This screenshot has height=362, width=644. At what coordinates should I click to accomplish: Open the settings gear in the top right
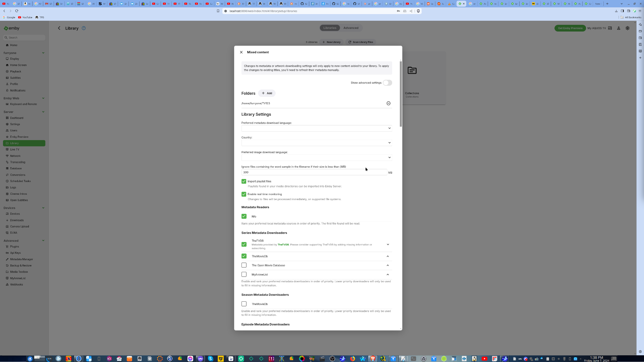click(x=627, y=28)
